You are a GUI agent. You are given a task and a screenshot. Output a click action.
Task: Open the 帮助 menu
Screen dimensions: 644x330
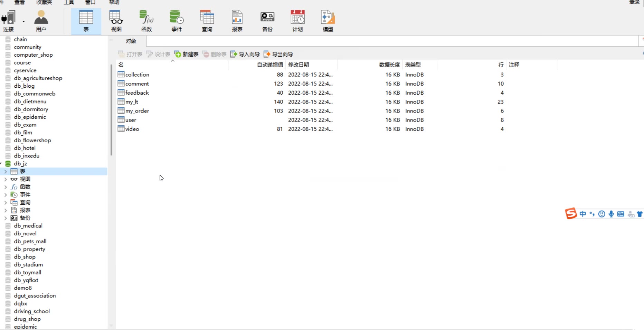[x=114, y=2]
